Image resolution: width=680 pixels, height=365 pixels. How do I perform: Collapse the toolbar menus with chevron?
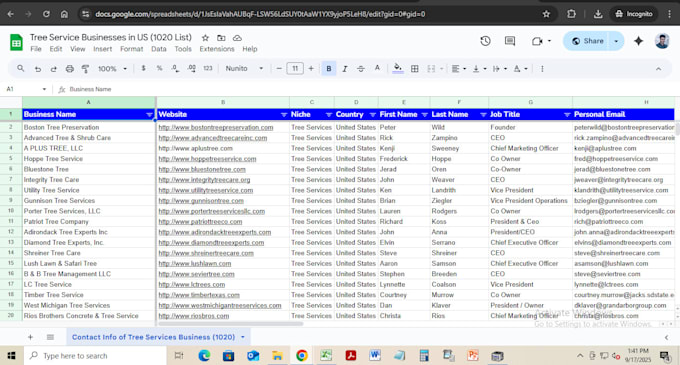click(x=658, y=68)
